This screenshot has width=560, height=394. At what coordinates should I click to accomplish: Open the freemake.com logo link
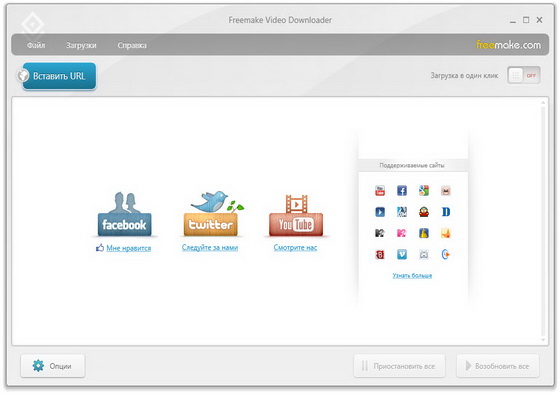[x=508, y=45]
